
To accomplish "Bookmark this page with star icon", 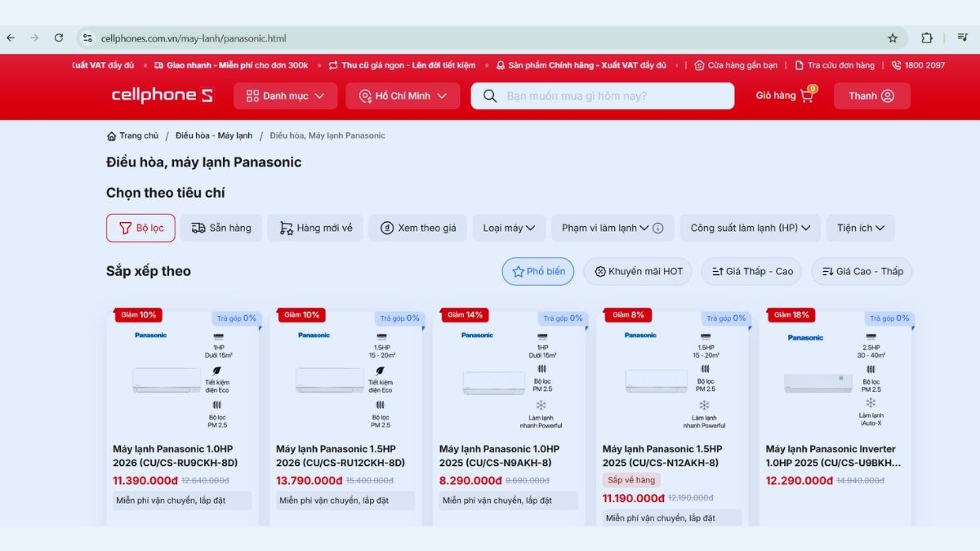I will (893, 38).
